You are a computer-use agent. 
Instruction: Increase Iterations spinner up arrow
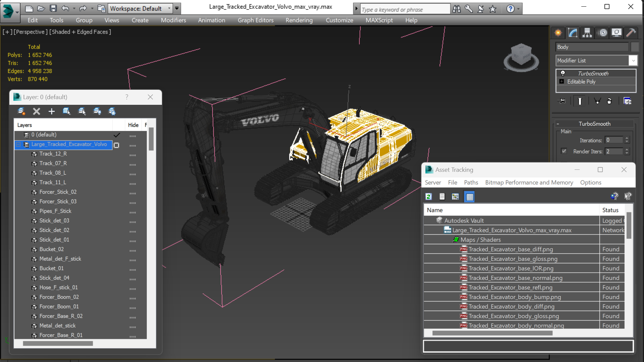pos(627,138)
